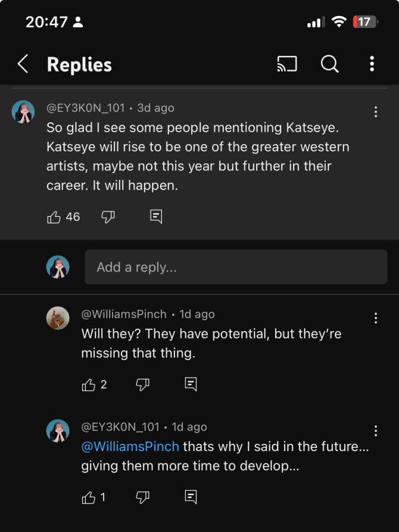The height and width of the screenshot is (532, 399).
Task: Tap reply icon under last EY3K0N_101 reply
Action: (191, 497)
